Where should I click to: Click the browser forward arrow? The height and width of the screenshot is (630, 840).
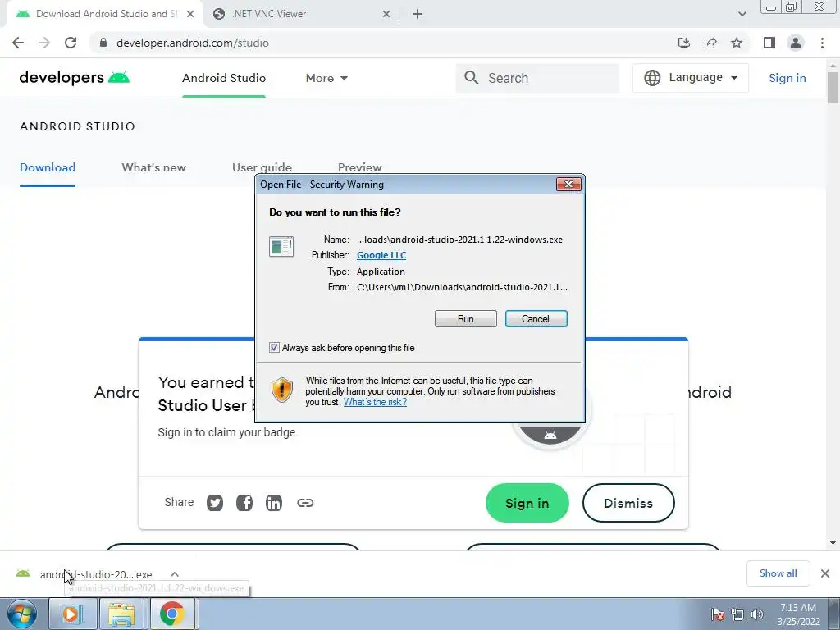44,43
